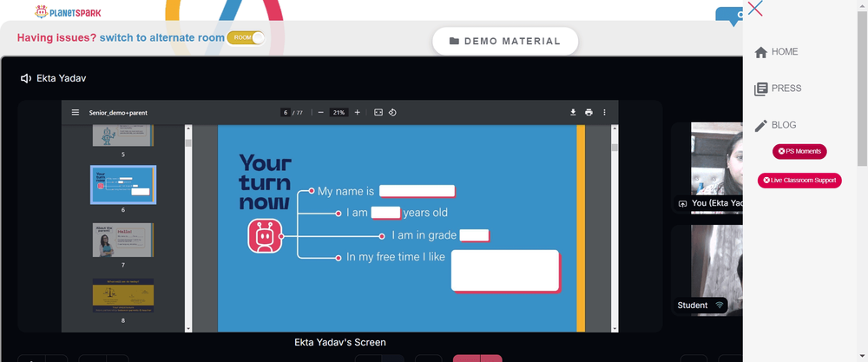The image size is (868, 362).
Task: Click the 21% zoom level field
Action: pos(339,112)
